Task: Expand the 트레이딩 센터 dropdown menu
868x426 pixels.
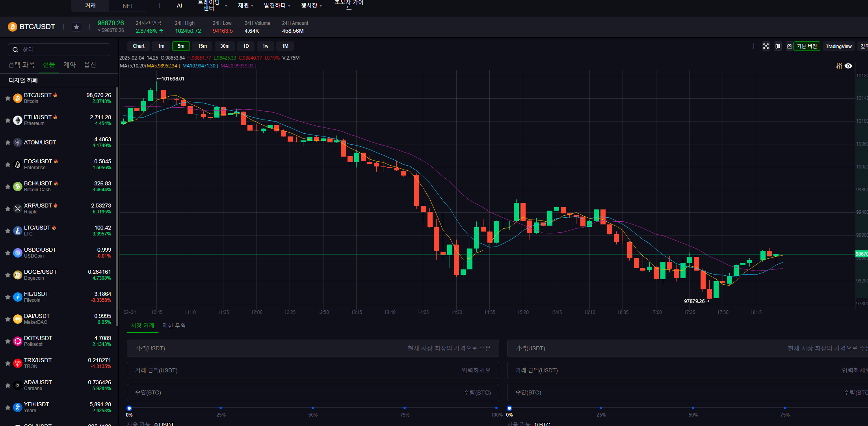Action: click(226, 6)
